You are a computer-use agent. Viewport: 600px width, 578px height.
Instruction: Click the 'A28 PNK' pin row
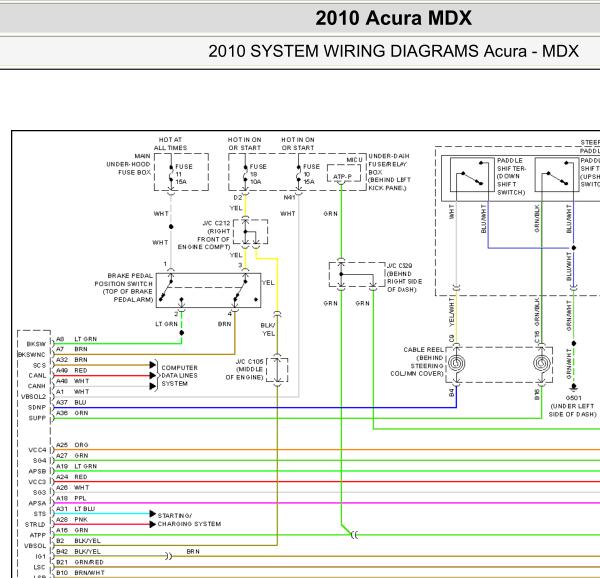click(72, 519)
